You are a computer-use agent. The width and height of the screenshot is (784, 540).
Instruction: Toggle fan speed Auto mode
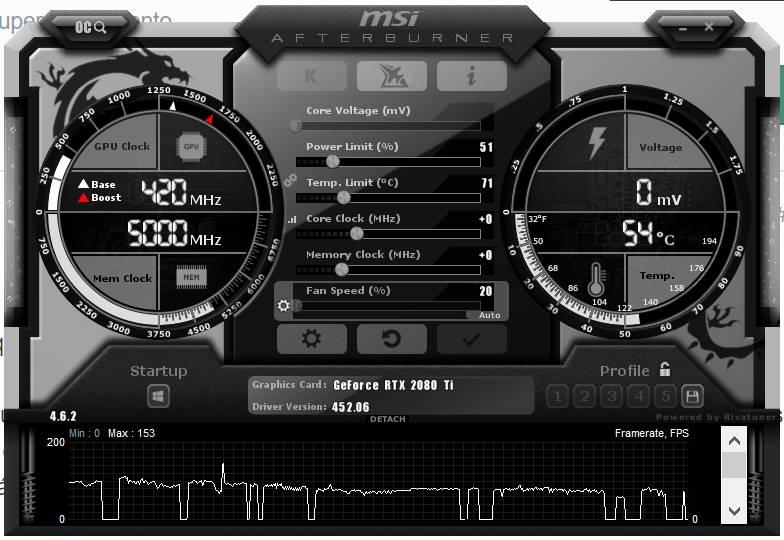[489, 315]
